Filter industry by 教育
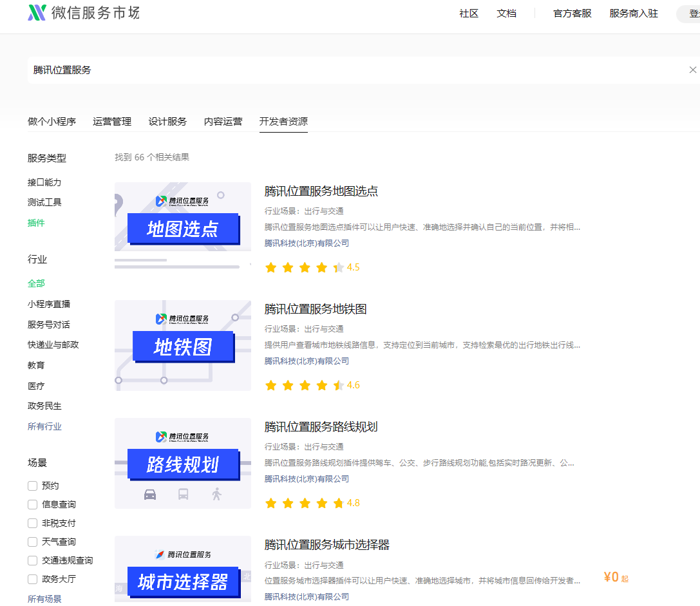 [x=36, y=365]
